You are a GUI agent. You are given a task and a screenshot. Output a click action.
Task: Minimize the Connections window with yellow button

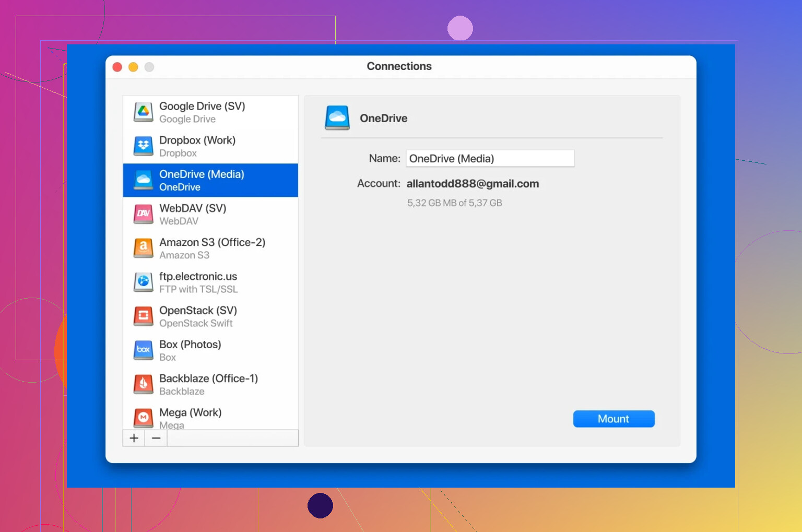[x=133, y=67]
